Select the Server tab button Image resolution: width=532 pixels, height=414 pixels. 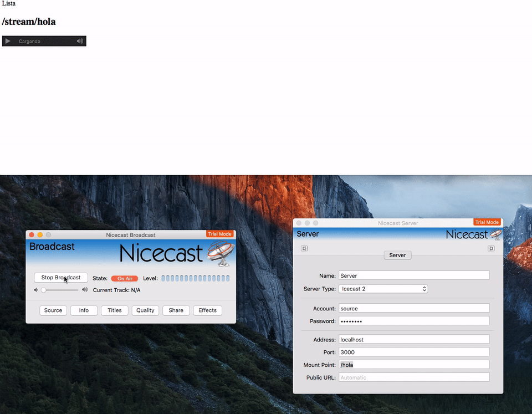pyautogui.click(x=398, y=255)
